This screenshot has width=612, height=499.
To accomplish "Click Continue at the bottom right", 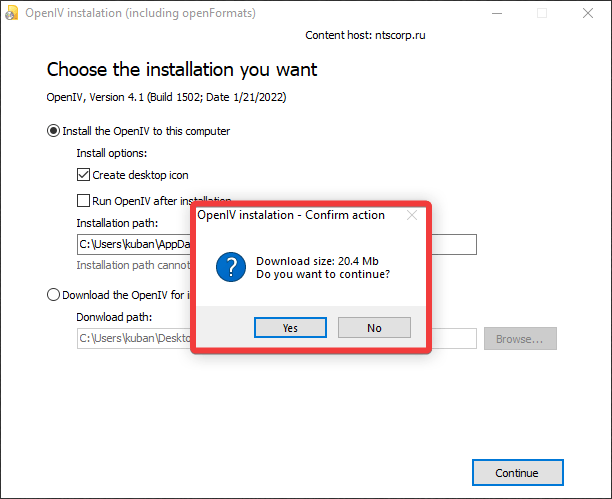I will [518, 472].
